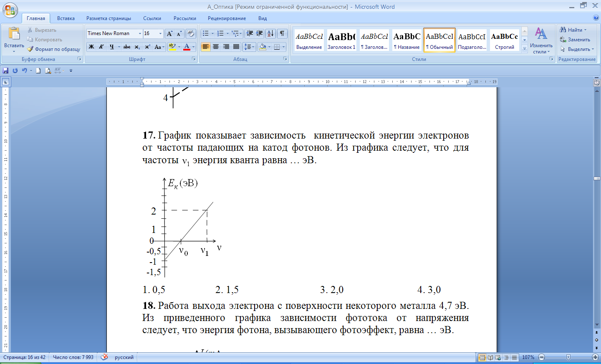Open the Change Case (Аа) dropdown
Image resolution: width=601 pixels, height=364 pixels.
click(x=159, y=47)
